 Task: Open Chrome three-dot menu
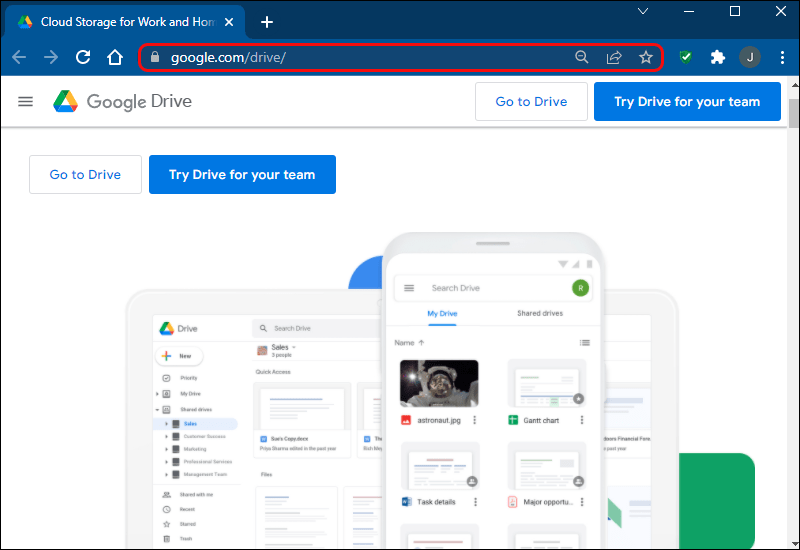coord(781,58)
